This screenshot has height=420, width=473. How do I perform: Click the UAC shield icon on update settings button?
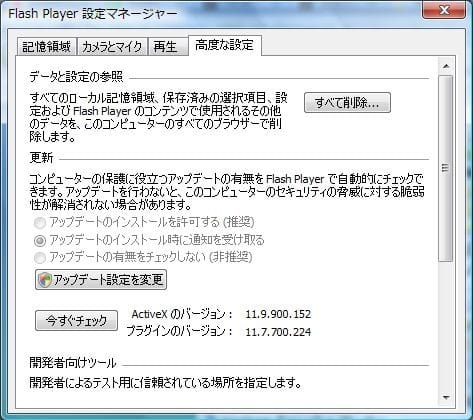pyautogui.click(x=45, y=280)
